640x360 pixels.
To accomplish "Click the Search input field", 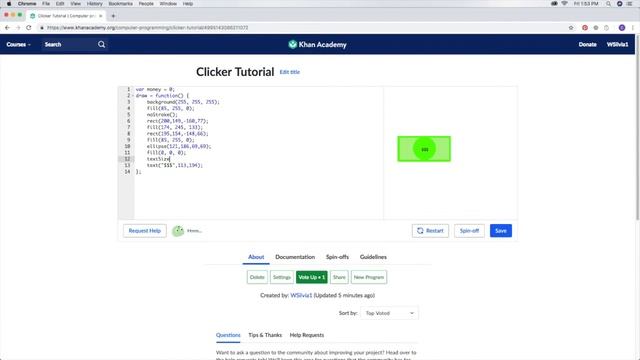I will click(x=69, y=44).
